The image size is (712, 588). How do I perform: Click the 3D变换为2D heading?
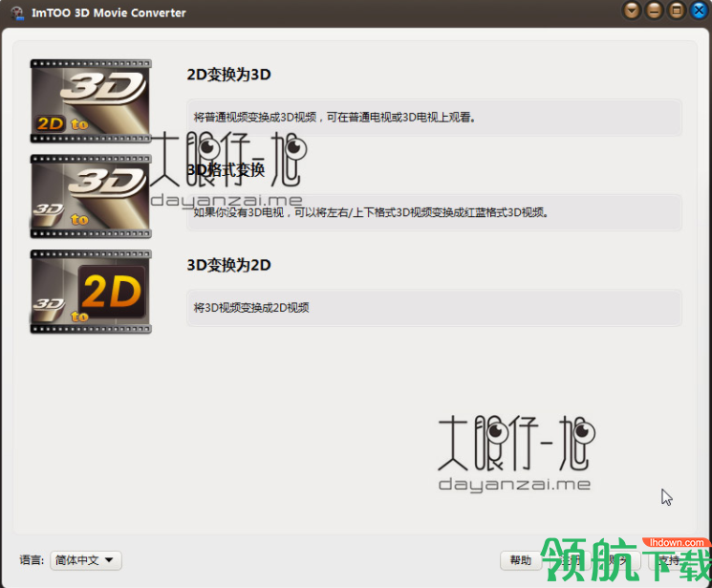[228, 265]
